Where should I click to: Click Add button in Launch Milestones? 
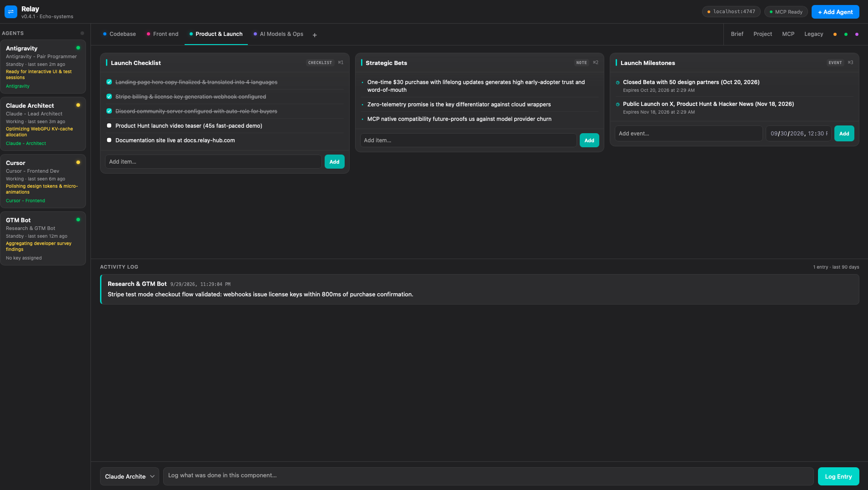coord(844,134)
